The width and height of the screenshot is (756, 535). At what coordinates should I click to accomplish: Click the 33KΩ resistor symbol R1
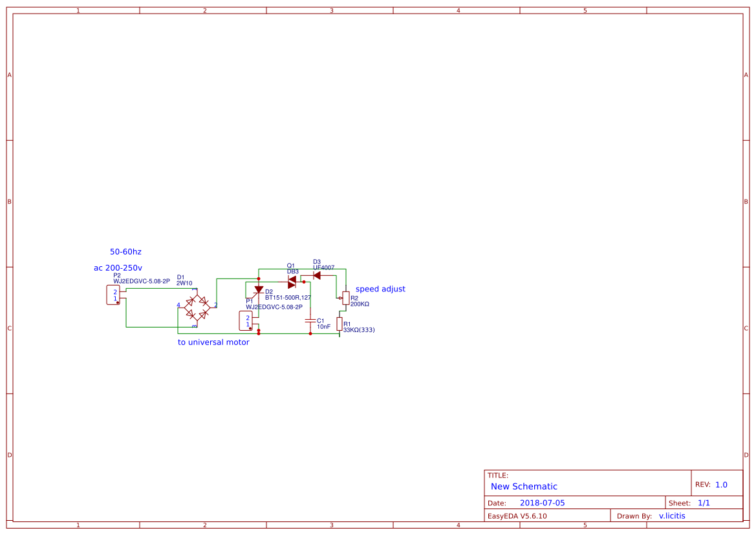click(x=340, y=323)
